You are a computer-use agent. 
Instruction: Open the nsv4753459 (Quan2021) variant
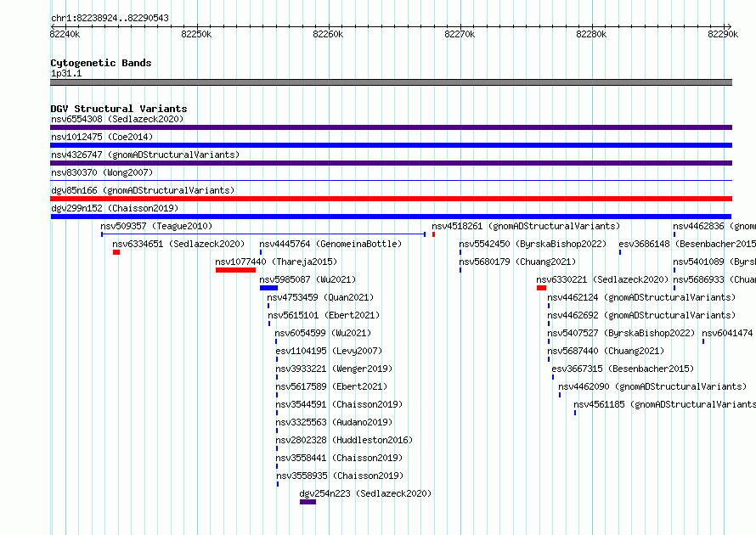pos(320,297)
